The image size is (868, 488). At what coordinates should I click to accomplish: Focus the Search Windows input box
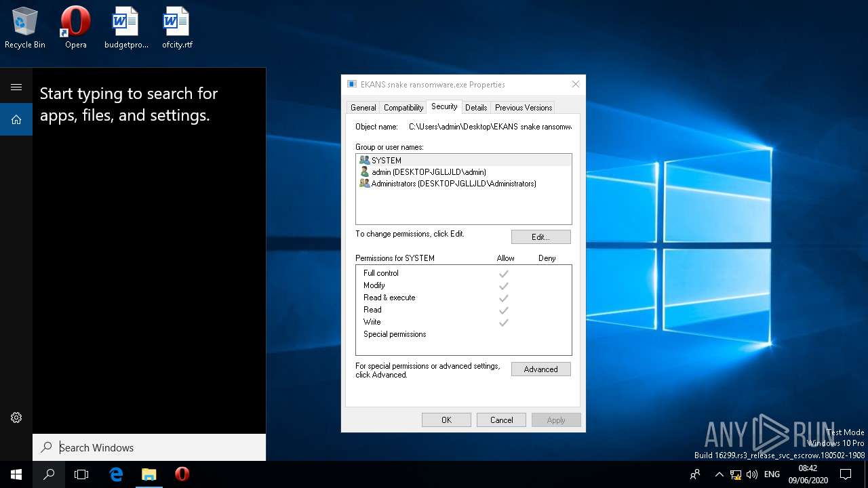point(149,447)
